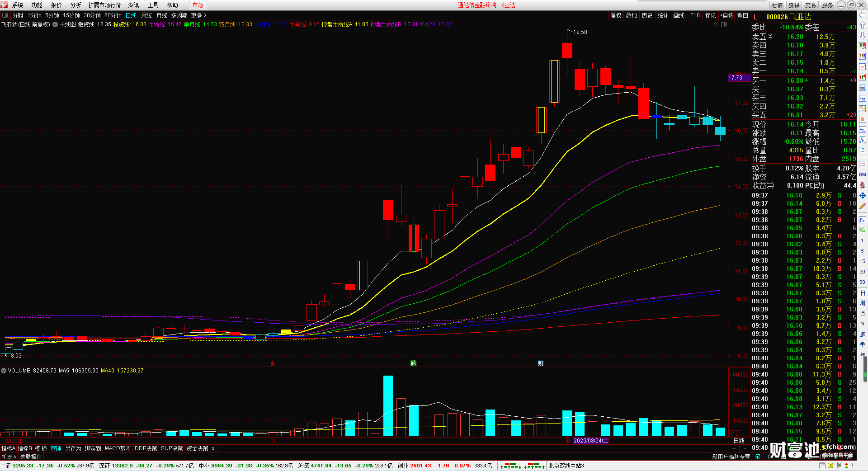Open the F10 company info icon

(x=862, y=98)
